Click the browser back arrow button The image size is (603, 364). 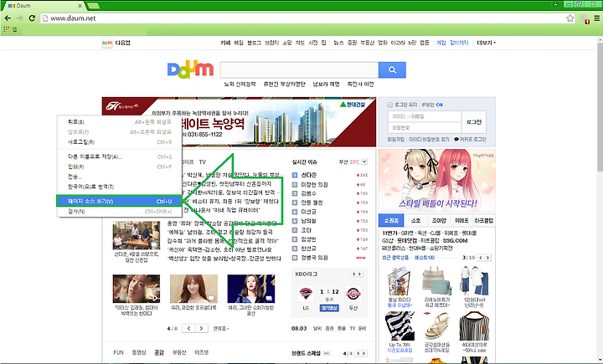click(8, 18)
